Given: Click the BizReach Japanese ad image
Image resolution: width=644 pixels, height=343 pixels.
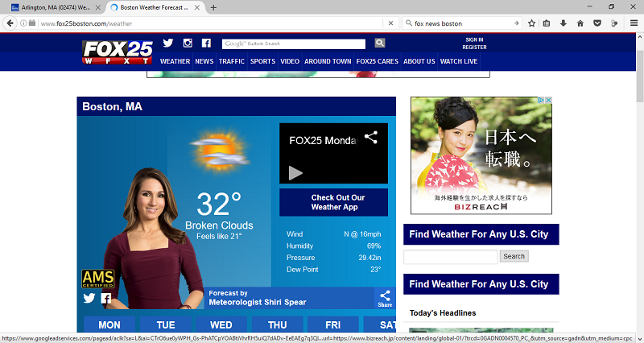Looking at the screenshot, I should coord(481,155).
